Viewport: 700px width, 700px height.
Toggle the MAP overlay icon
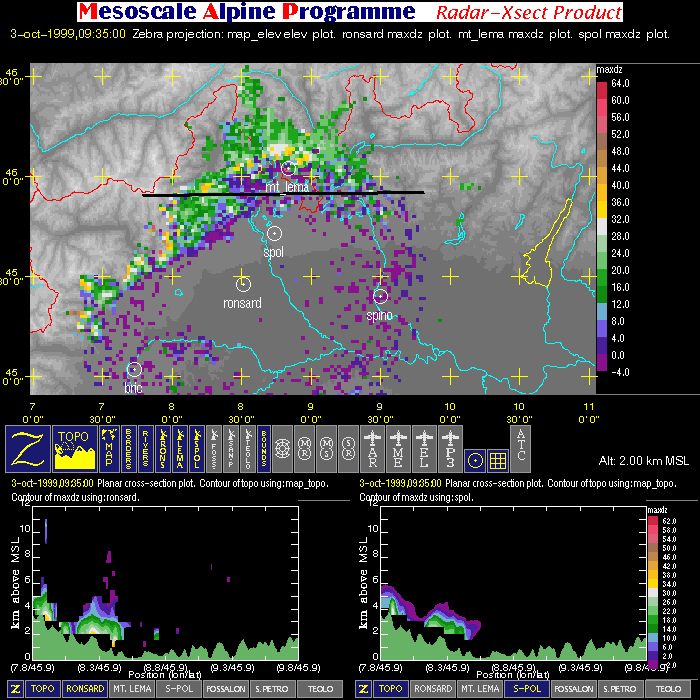109,448
